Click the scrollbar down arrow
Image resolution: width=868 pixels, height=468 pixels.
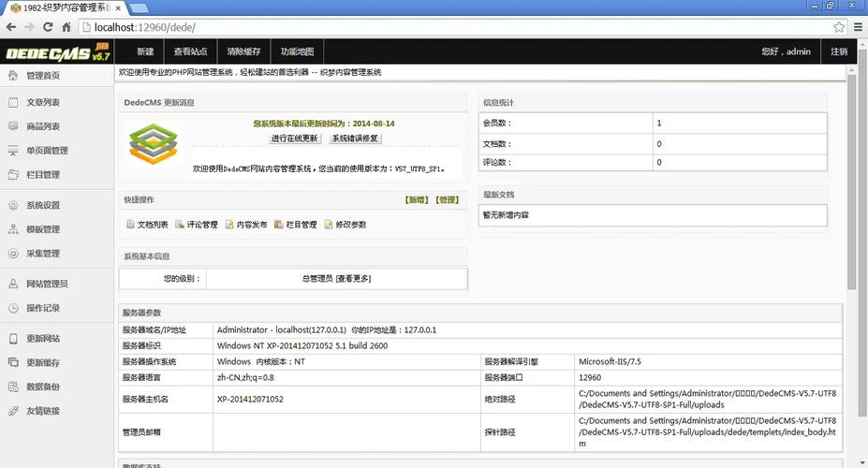pyautogui.click(x=861, y=461)
